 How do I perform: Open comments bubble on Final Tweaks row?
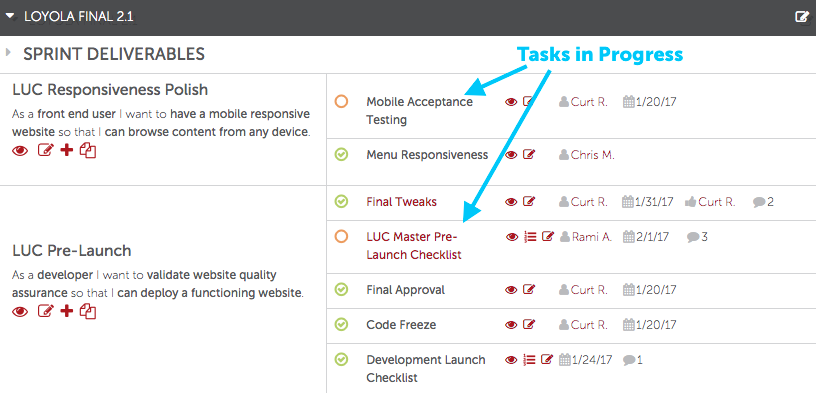tap(759, 202)
